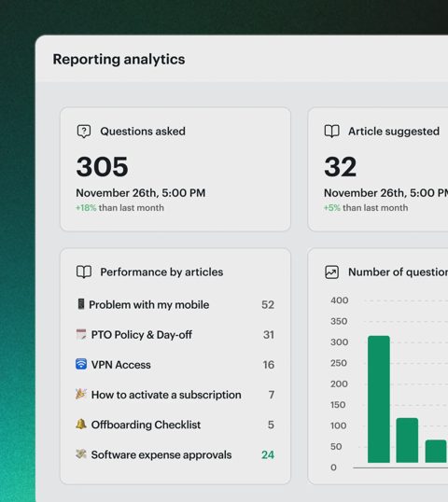Click the 305 questions count
This screenshot has width=448, height=502.
coord(102,166)
